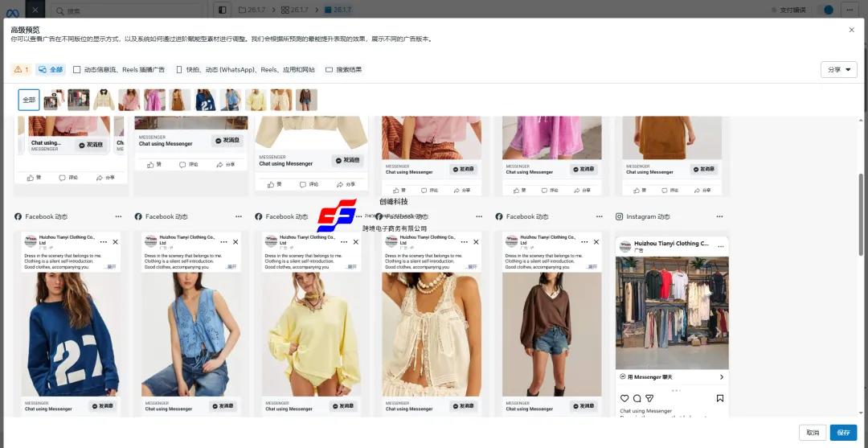Dismiss the yellow top ad with X
Image resolution: width=868 pixels, height=448 pixels.
pyautogui.click(x=355, y=242)
